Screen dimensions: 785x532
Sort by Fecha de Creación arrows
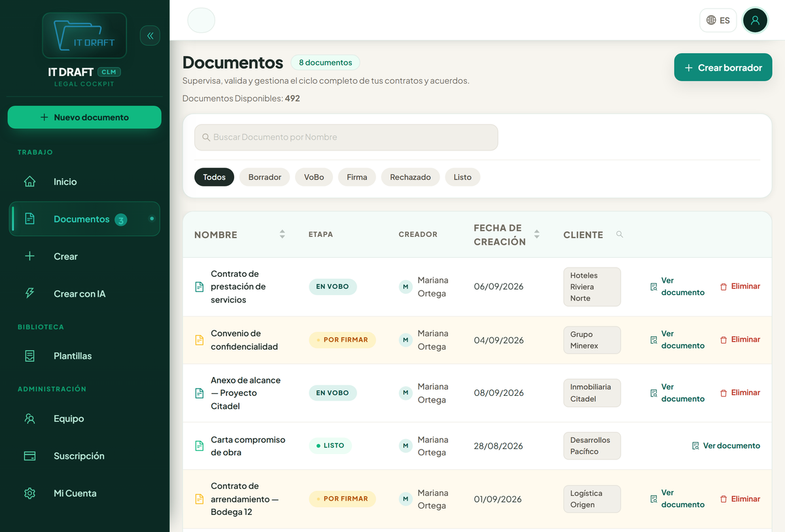pos(537,234)
